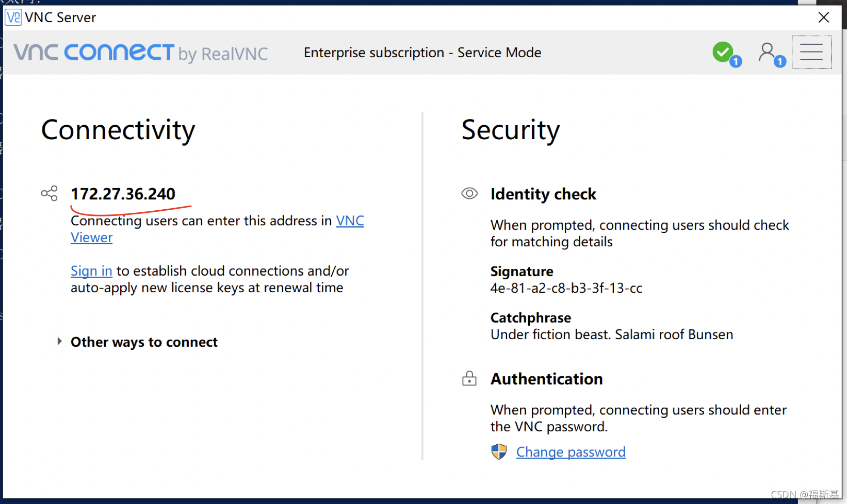This screenshot has height=504, width=847.
Task: Close the VNC Server window
Action: coord(824,18)
